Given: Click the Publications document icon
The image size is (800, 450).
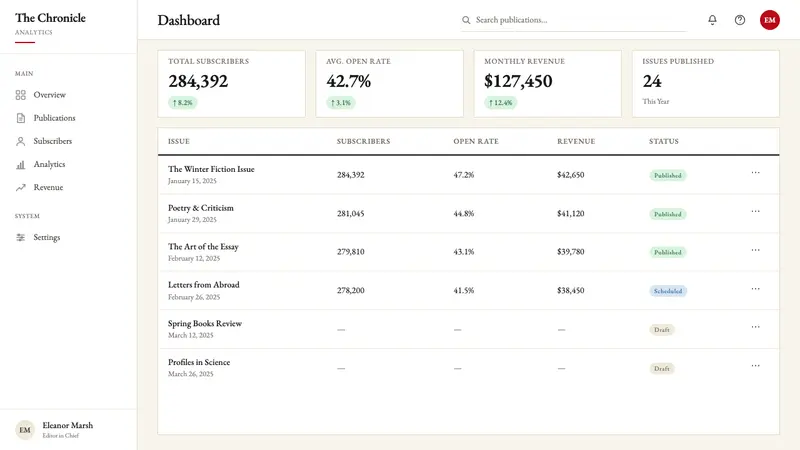Looking at the screenshot, I should 20,118.
